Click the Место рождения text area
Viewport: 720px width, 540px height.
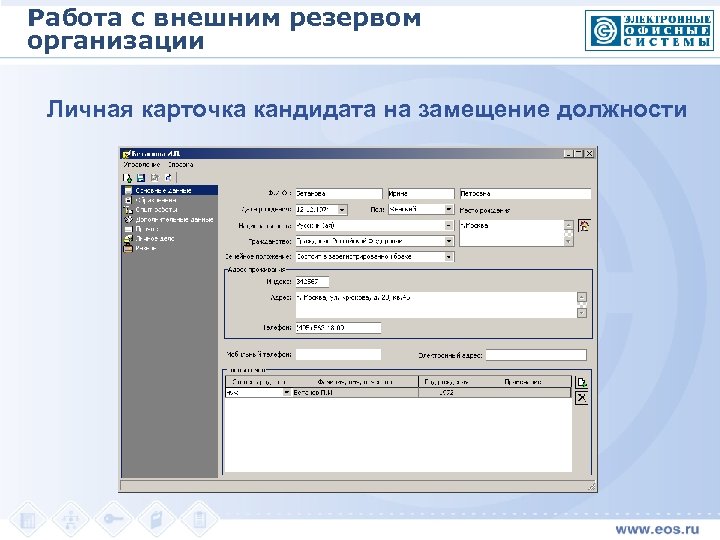(x=512, y=233)
